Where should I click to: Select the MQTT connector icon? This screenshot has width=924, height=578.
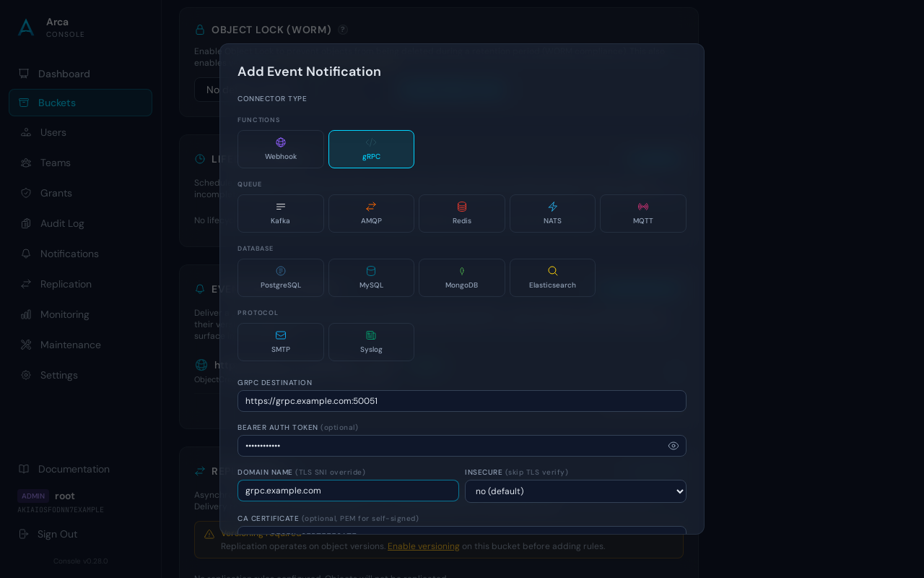(x=643, y=207)
